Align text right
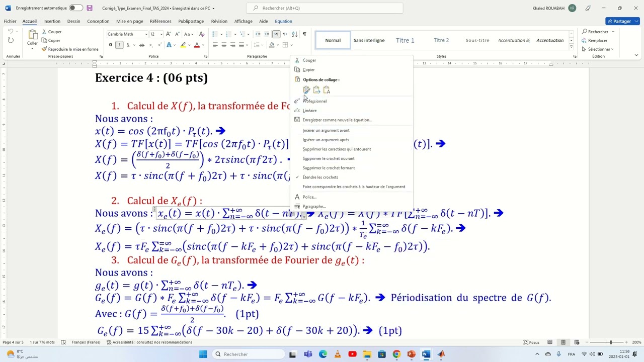 click(232, 45)
